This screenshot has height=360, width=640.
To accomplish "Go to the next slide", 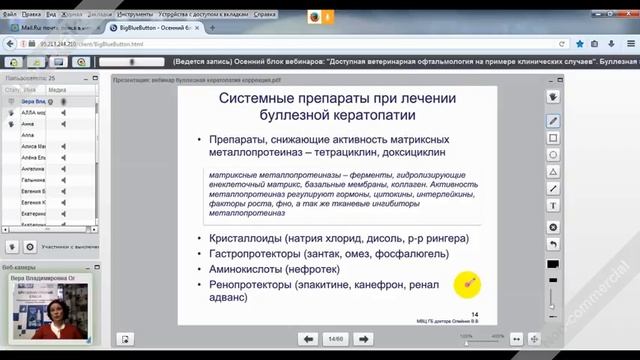I will (x=363, y=339).
